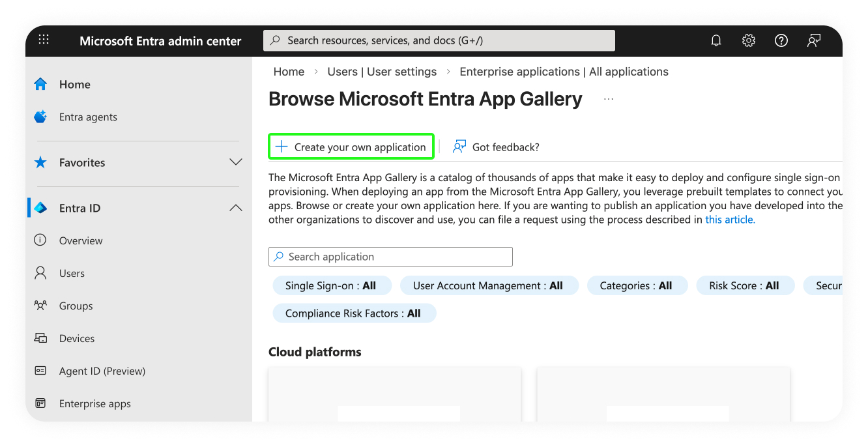
Task: Open the 'this article' link
Action: point(730,220)
